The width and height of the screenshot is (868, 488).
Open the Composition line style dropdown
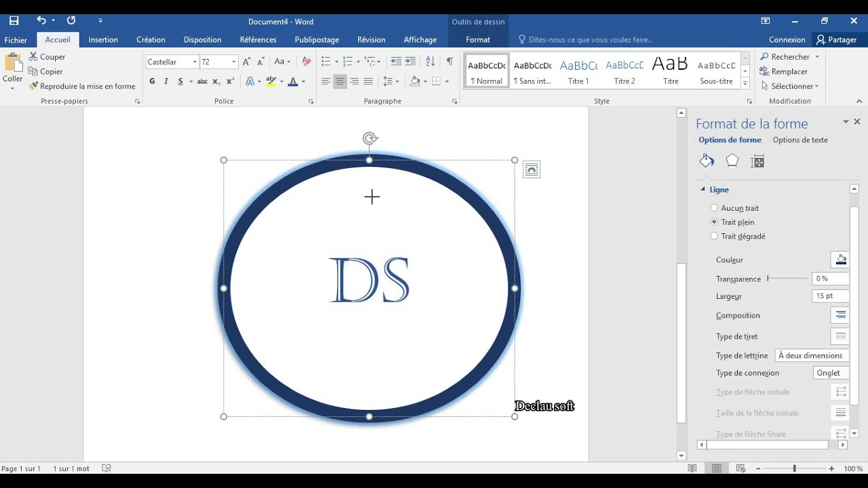pos(840,315)
